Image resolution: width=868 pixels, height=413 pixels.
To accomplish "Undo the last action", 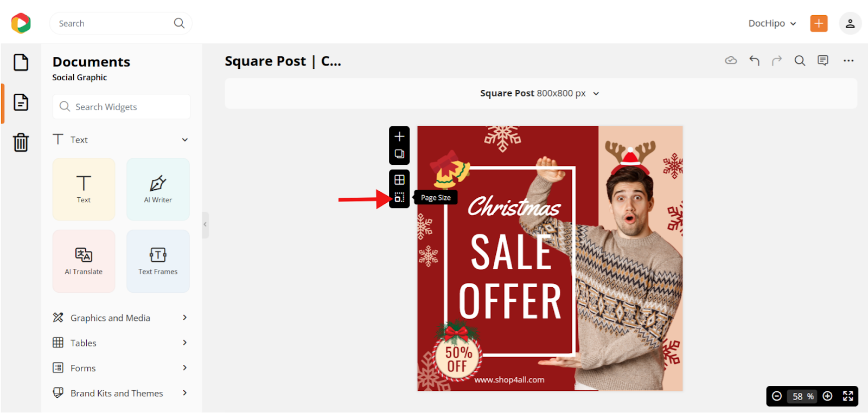I will [754, 61].
